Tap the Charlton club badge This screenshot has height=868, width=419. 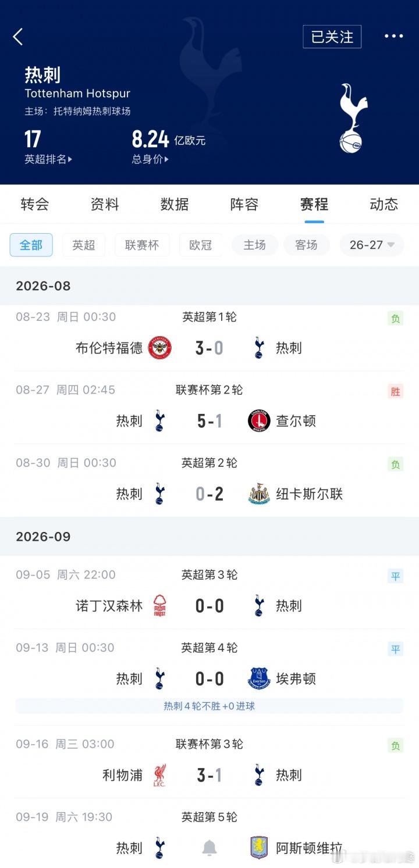pyautogui.click(x=259, y=420)
